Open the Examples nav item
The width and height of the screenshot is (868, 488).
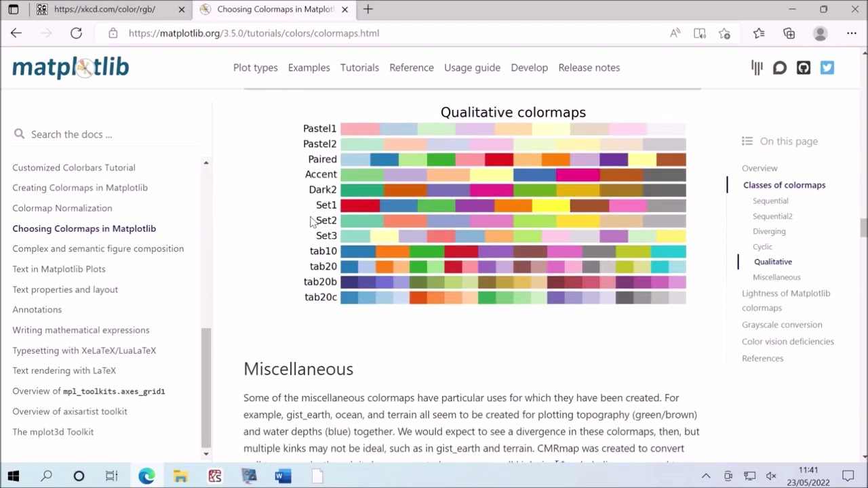[309, 68]
